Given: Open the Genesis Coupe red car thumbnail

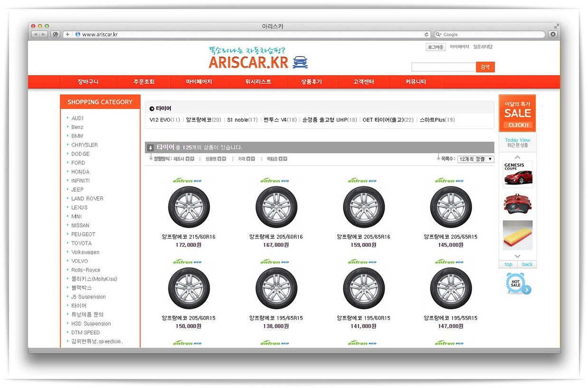Looking at the screenshot, I should tap(518, 175).
